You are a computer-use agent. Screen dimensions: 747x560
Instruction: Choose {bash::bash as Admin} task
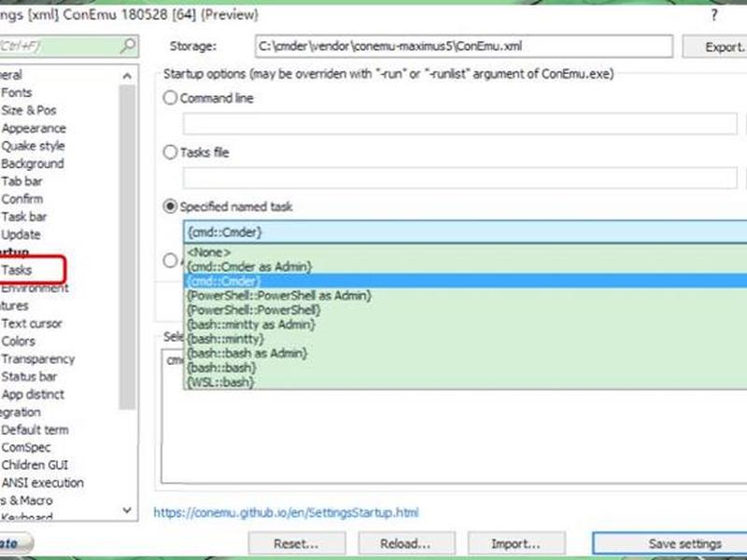[x=465, y=354]
